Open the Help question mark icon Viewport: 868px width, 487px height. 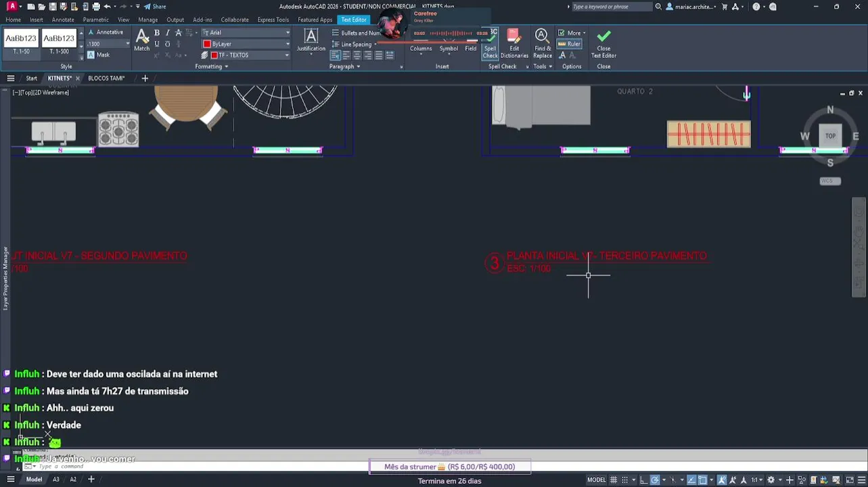pos(756,7)
